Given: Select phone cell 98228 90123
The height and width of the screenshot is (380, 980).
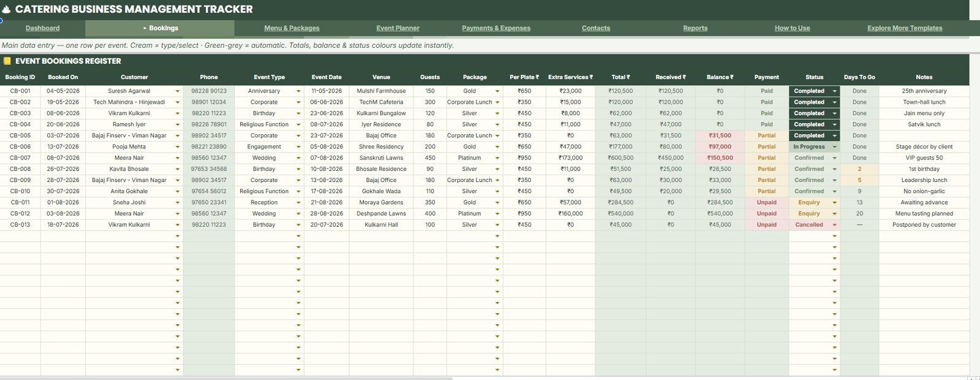Looking at the screenshot, I should (x=209, y=91).
